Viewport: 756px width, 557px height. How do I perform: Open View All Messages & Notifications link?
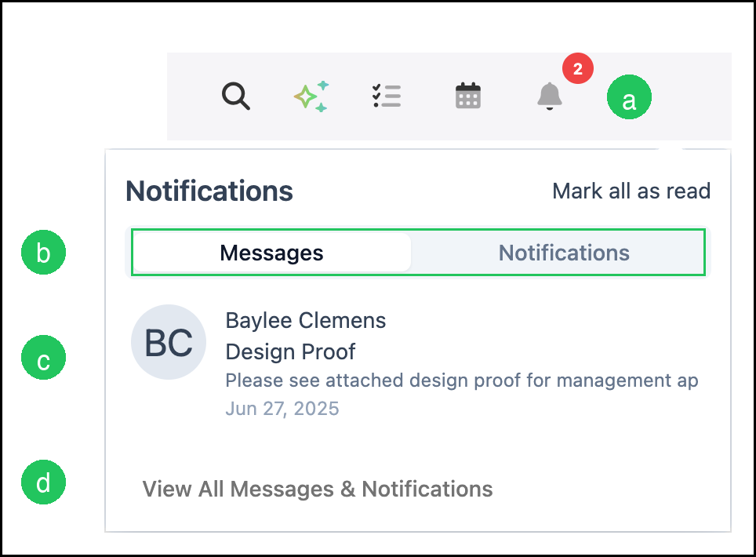(x=318, y=489)
